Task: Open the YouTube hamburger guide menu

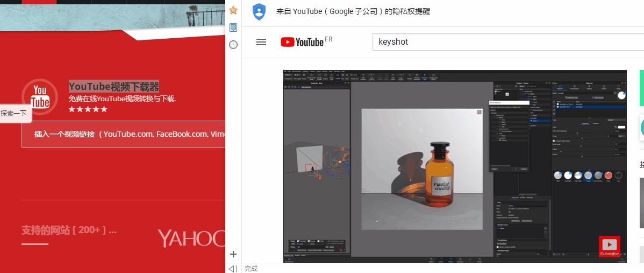Action: click(261, 42)
